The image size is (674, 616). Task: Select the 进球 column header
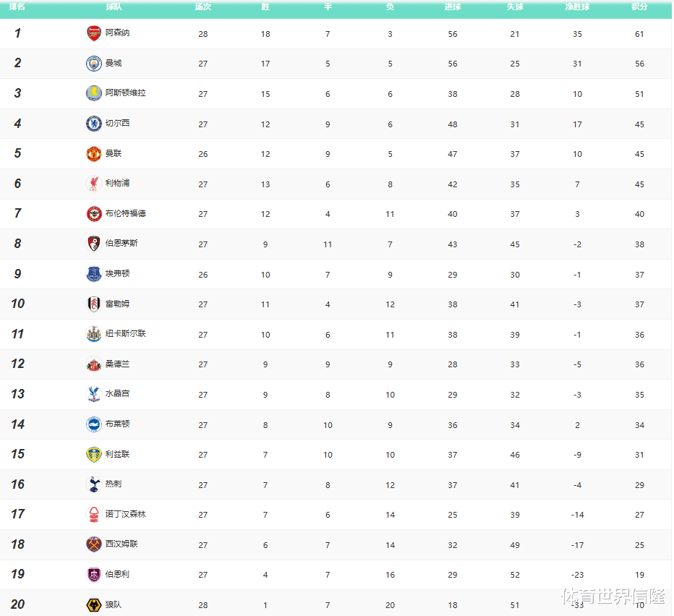(x=453, y=7)
